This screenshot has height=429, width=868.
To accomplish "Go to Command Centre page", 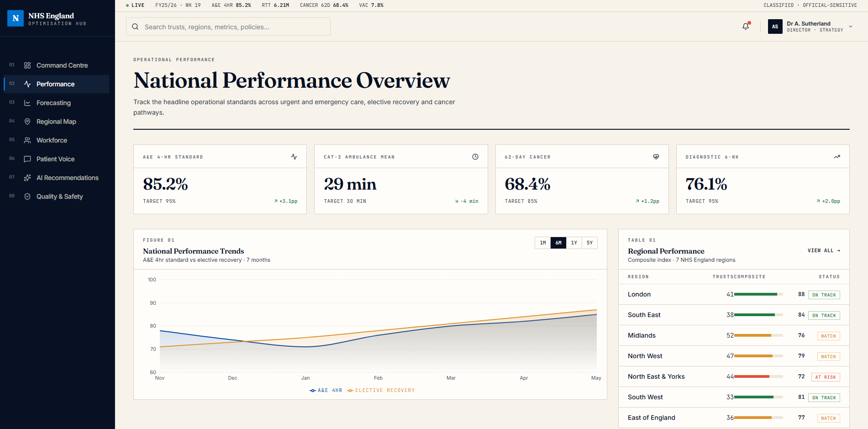I will [x=56, y=65].
